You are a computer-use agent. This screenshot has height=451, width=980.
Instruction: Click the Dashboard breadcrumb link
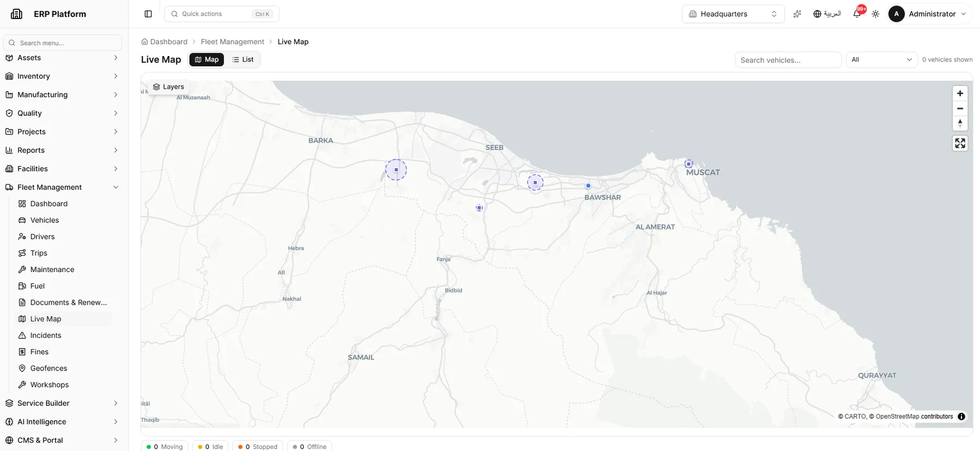click(x=164, y=42)
